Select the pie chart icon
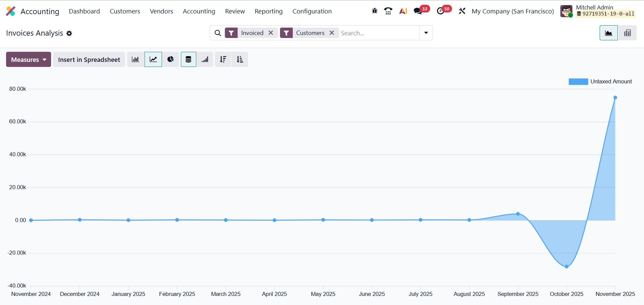Screen dimensions: 644x305 point(170,60)
